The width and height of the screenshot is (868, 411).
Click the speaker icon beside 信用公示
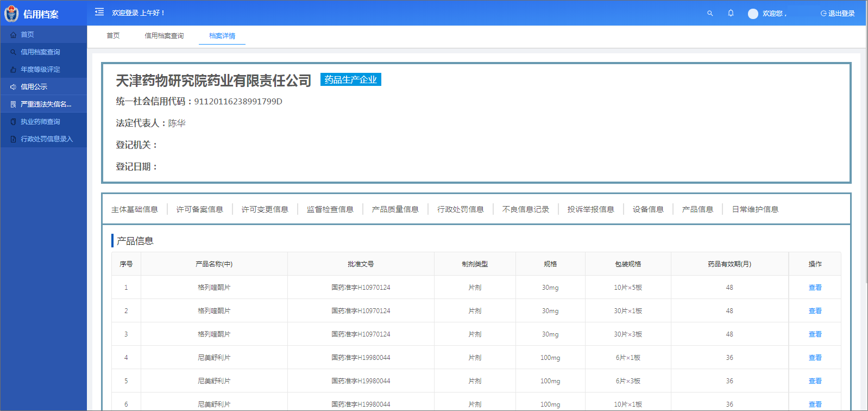(13, 87)
